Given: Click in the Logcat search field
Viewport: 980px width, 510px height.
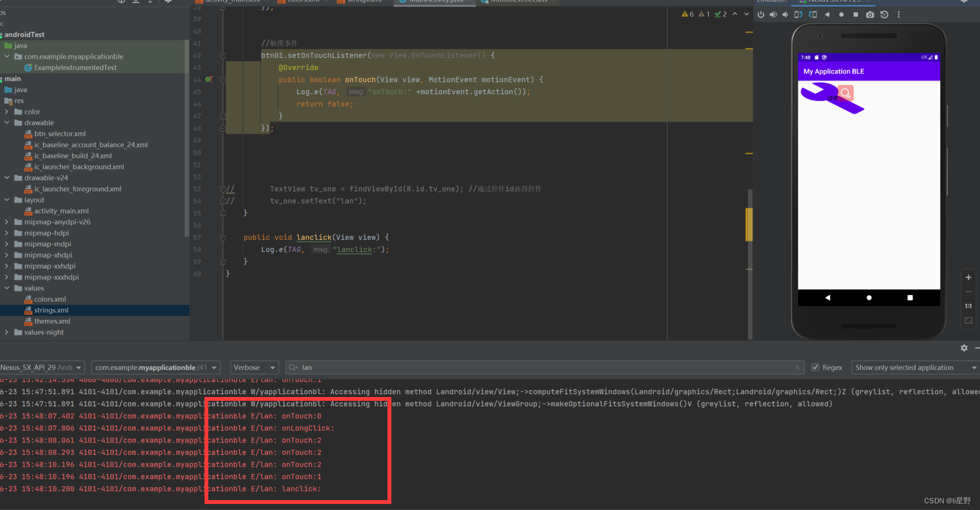Looking at the screenshot, I should (546, 367).
